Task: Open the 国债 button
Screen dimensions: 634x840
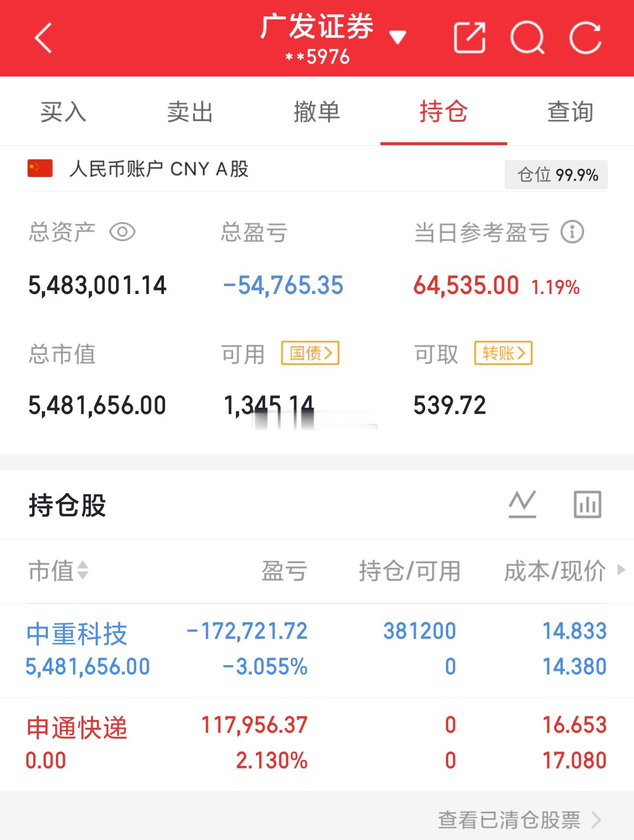Action: point(310,353)
